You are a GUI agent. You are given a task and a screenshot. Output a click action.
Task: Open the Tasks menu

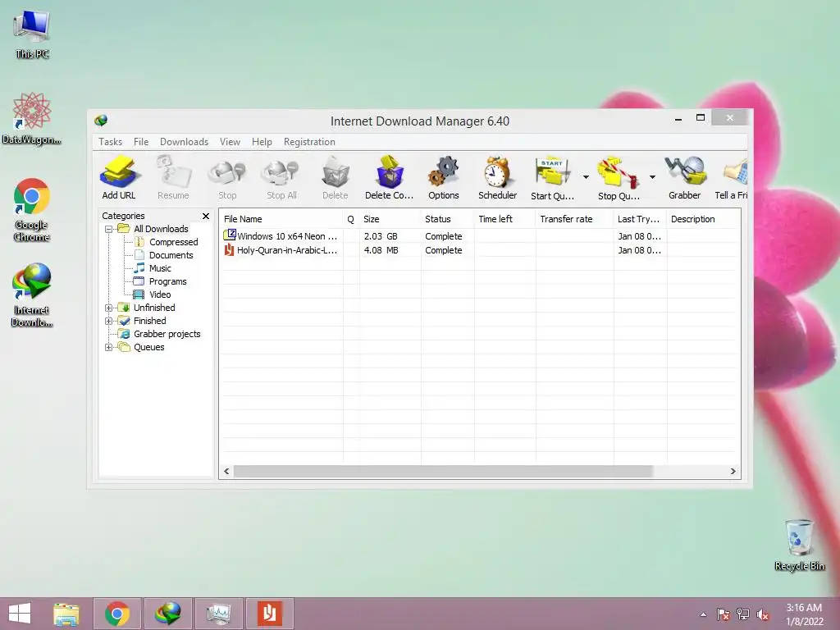point(111,142)
